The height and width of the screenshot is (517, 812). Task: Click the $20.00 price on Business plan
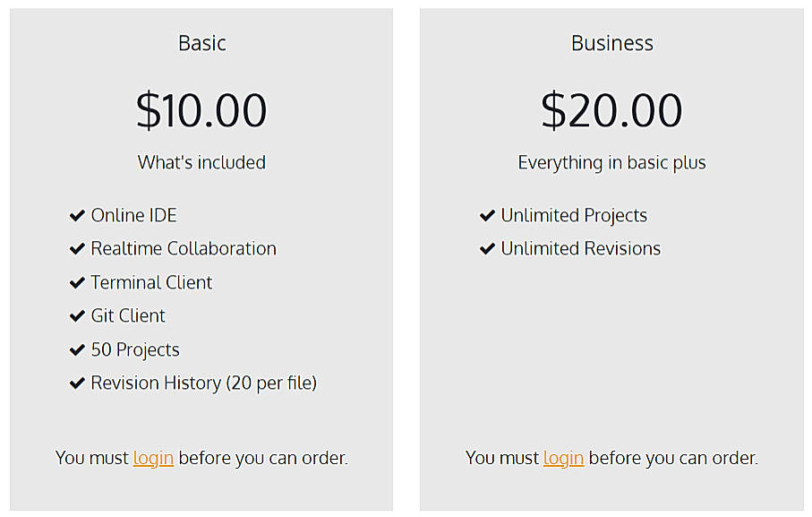(x=611, y=109)
